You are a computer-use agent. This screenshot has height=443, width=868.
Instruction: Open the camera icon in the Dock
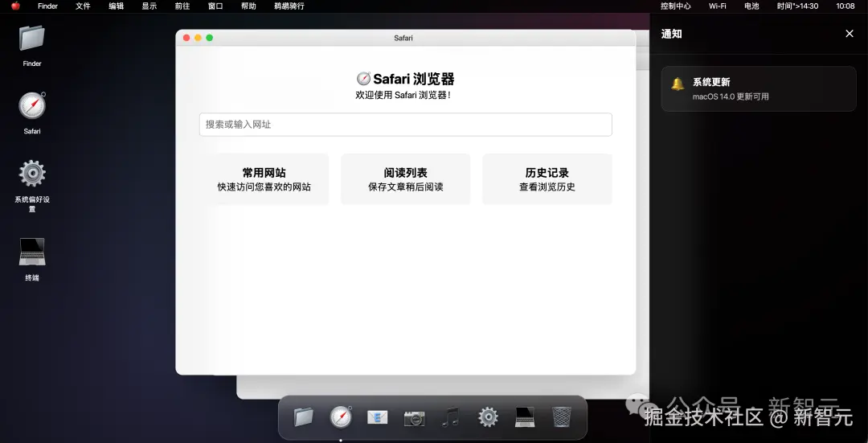[414, 417]
